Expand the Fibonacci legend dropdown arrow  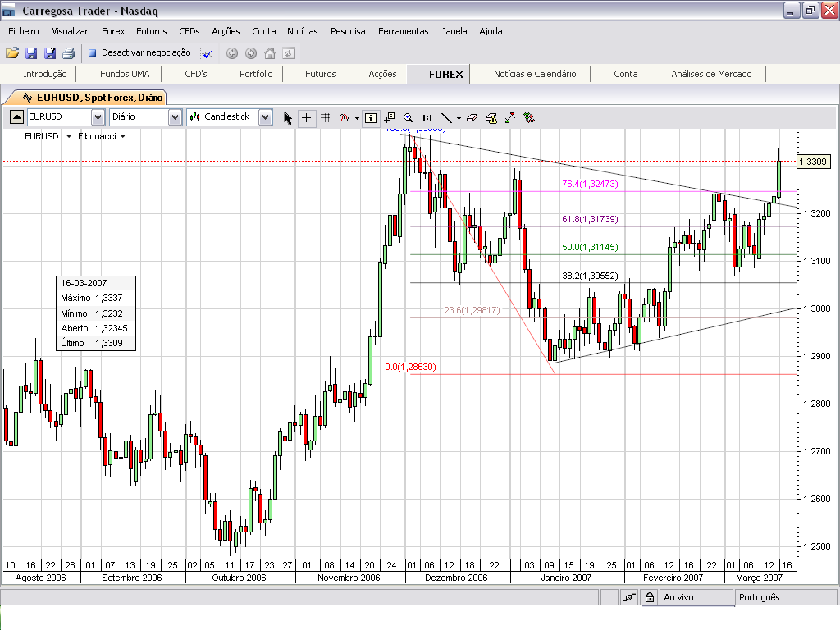pos(123,137)
